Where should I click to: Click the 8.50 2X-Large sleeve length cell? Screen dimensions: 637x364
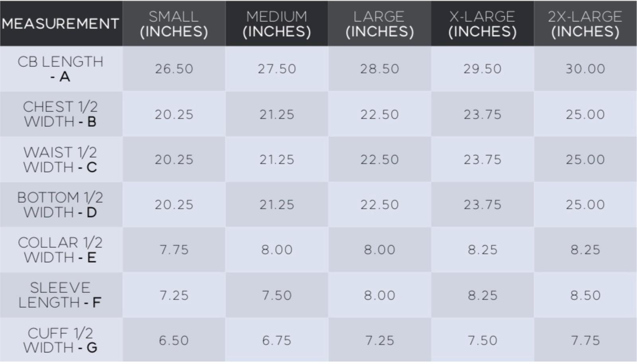(x=585, y=295)
